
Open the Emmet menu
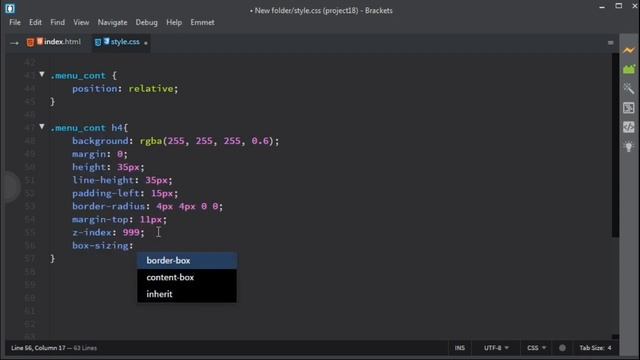coord(202,22)
